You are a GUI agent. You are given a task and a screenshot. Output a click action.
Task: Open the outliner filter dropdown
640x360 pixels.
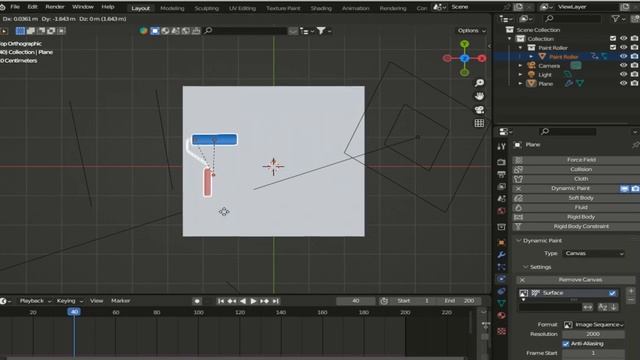pyautogui.click(x=618, y=18)
